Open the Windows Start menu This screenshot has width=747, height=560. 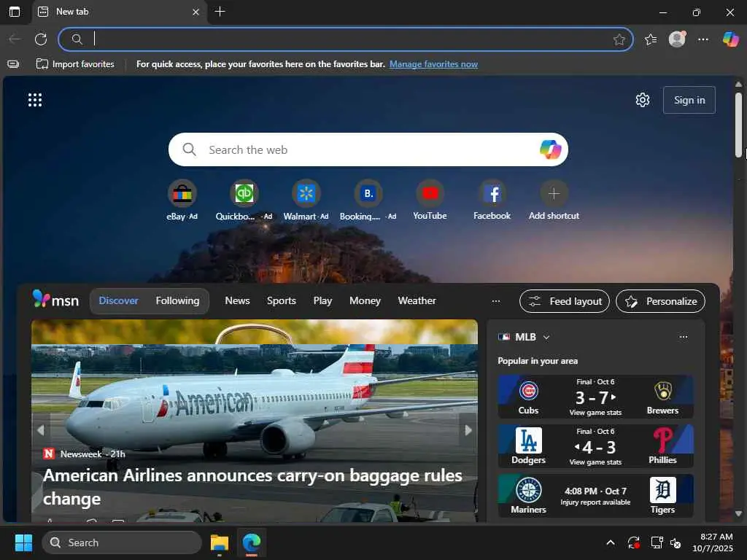point(23,542)
